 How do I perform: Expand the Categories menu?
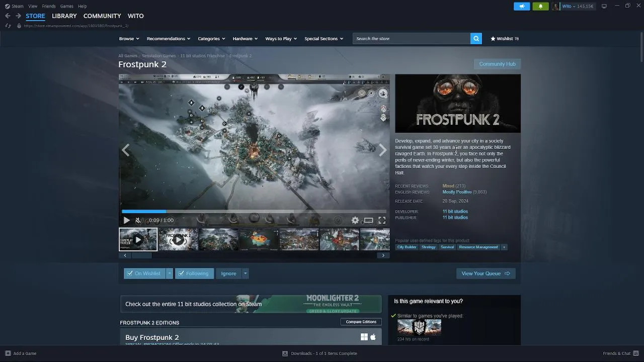coord(211,39)
